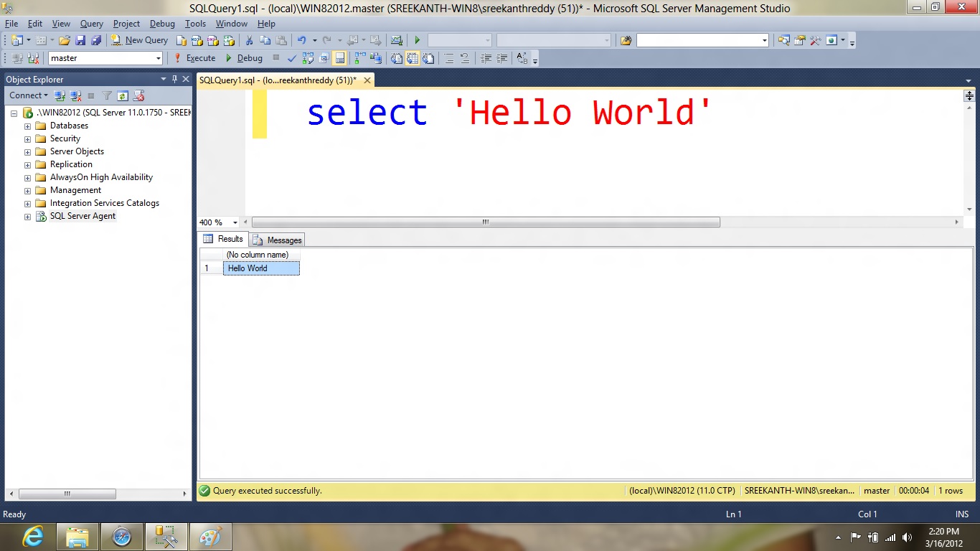The width and height of the screenshot is (980, 551).
Task: Open the 400 % zoom dropdown
Action: tap(235, 222)
